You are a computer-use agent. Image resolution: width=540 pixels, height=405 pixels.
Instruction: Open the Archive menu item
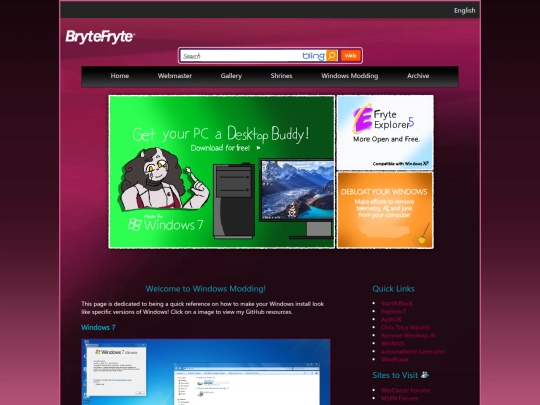click(418, 76)
